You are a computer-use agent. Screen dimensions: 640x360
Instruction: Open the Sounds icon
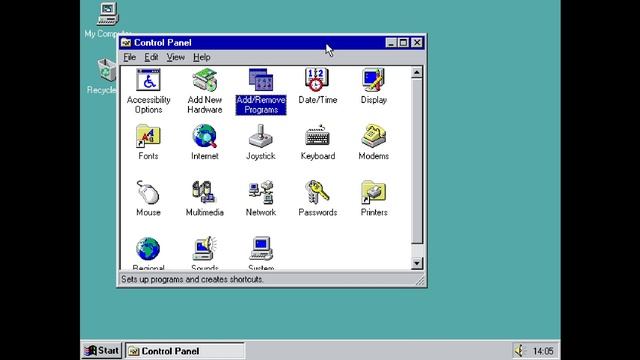point(204,249)
